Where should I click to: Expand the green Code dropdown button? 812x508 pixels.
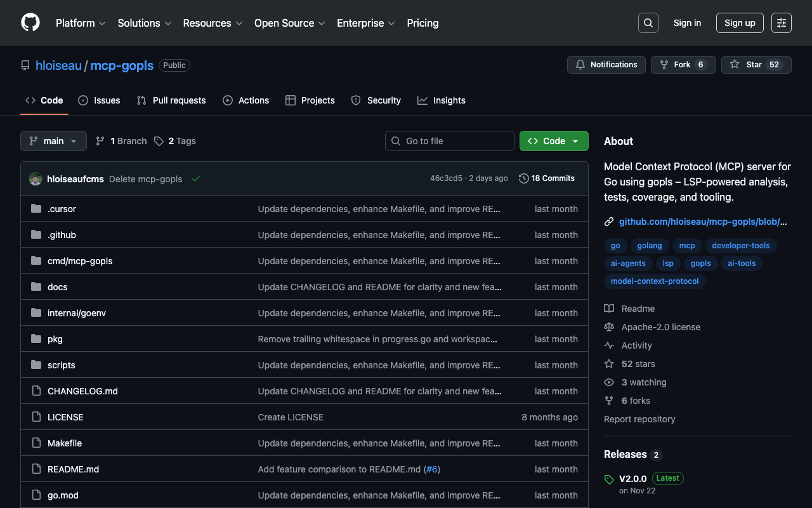pyautogui.click(x=553, y=141)
